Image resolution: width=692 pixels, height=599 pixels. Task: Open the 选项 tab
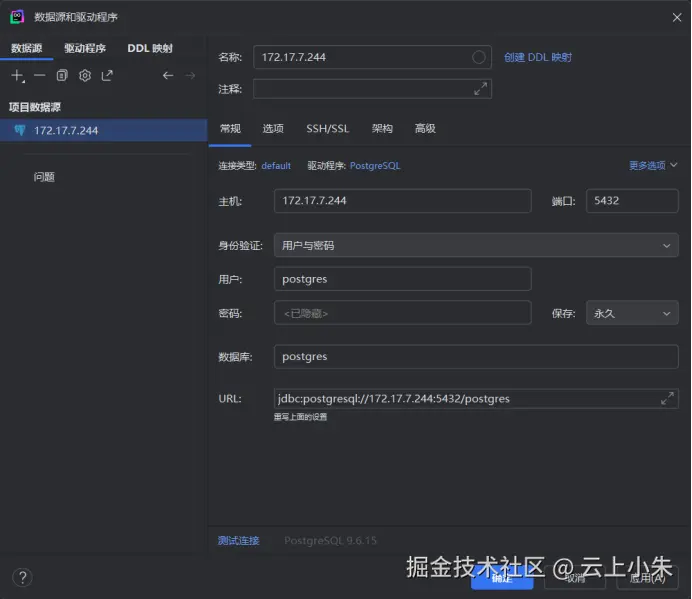pos(273,128)
